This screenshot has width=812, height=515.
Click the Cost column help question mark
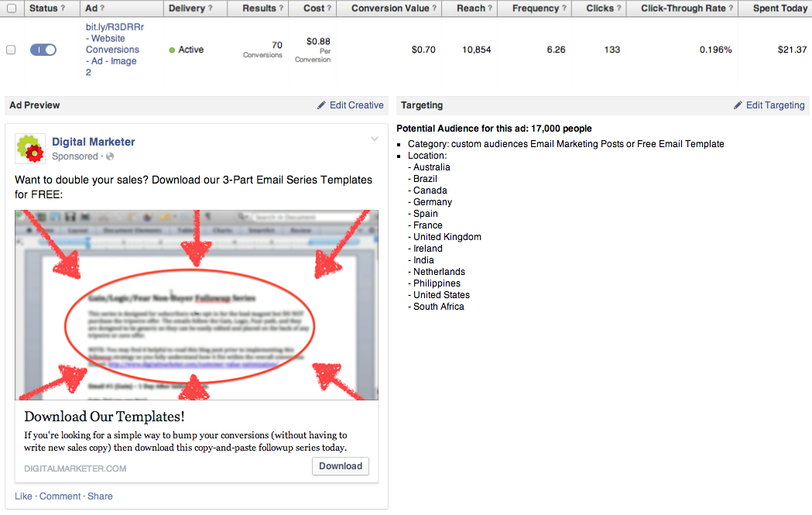[329, 9]
